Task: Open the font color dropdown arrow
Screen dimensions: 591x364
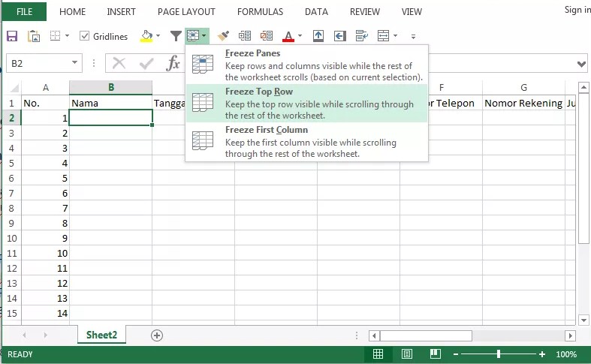Action: point(300,36)
